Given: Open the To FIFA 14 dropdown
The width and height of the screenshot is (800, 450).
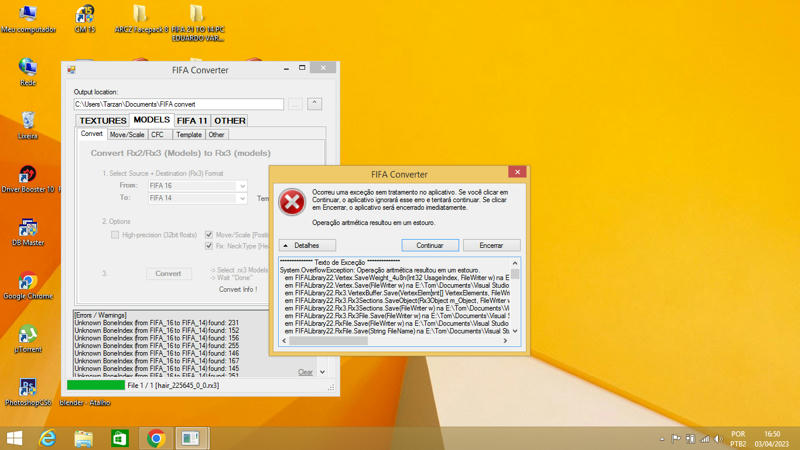Looking at the screenshot, I should (x=197, y=198).
